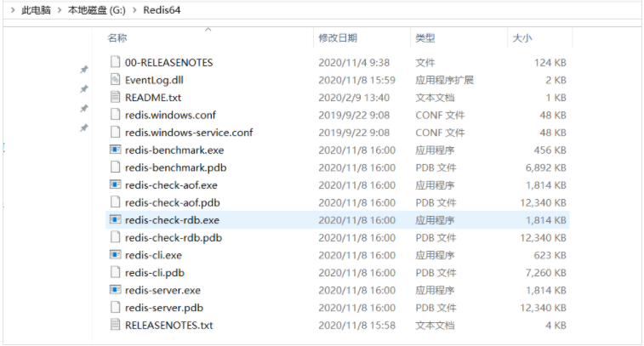Viewport: 644px width, 346px height.
Task: Select the README.txt file name
Action: coord(153,98)
